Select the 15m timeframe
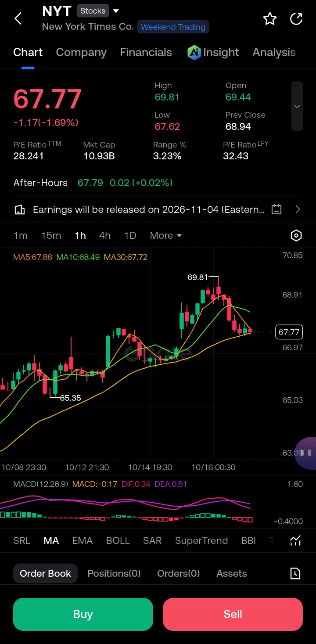This screenshot has height=644, width=316. coord(51,236)
